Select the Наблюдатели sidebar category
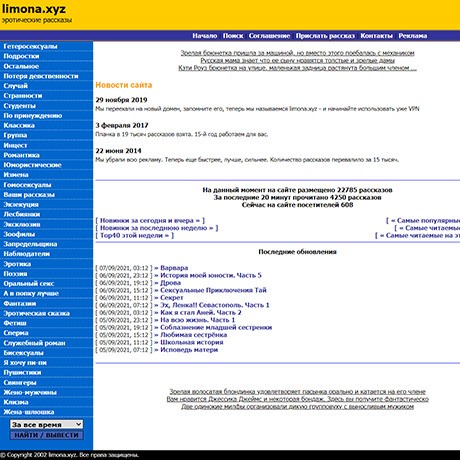This screenshot has width=460, height=460. point(27,254)
